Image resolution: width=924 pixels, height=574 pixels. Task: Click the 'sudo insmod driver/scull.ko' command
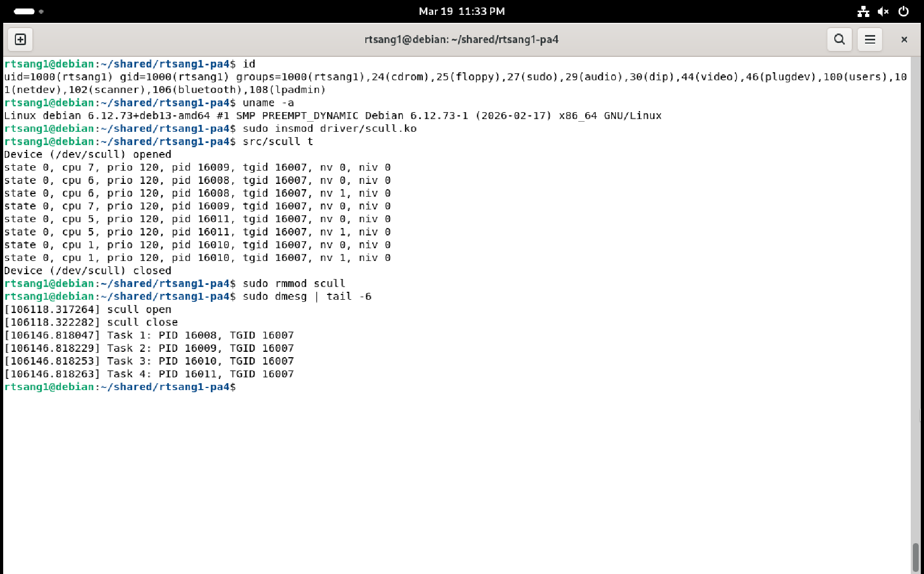point(329,129)
